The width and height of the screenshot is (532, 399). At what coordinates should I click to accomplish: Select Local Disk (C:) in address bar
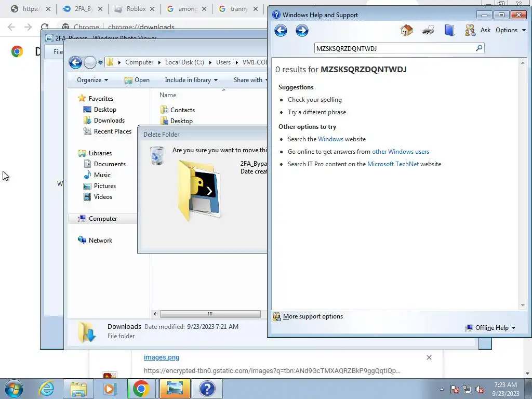tap(184, 62)
